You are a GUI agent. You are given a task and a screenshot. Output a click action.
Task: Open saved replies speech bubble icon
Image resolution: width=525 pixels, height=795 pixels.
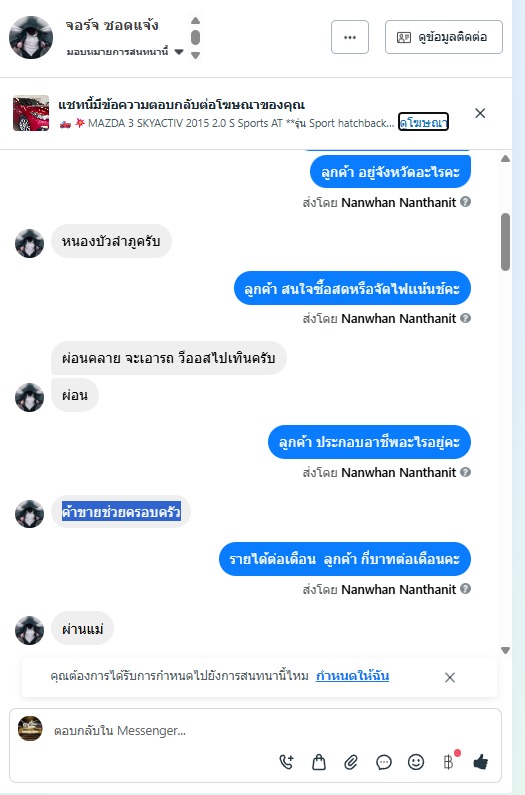coord(383,762)
